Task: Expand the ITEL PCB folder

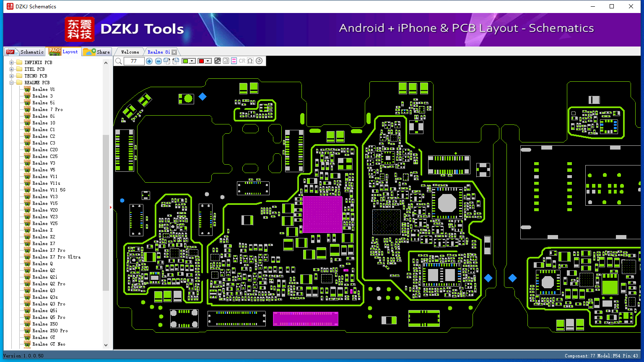Action: click(12, 69)
